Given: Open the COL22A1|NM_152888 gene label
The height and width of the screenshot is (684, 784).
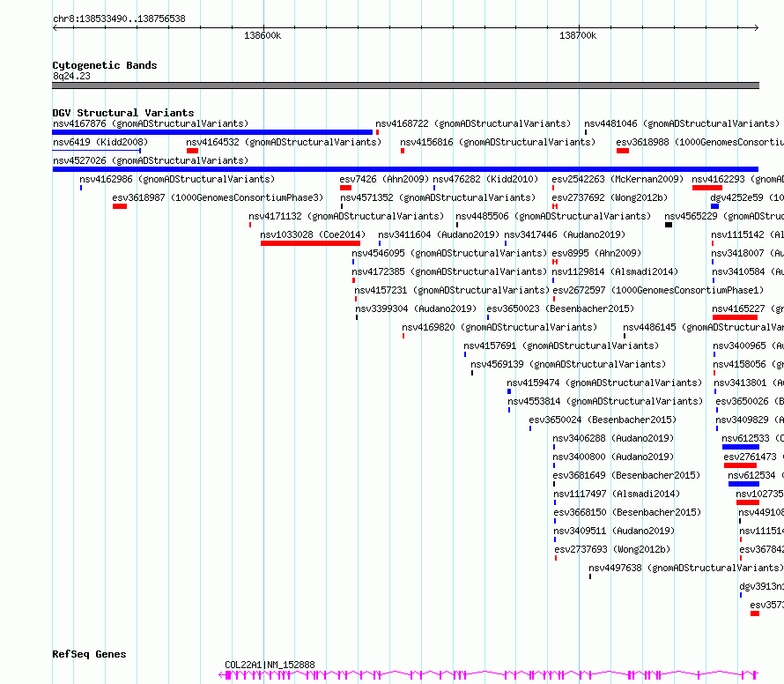Looking at the screenshot, I should pos(270,665).
